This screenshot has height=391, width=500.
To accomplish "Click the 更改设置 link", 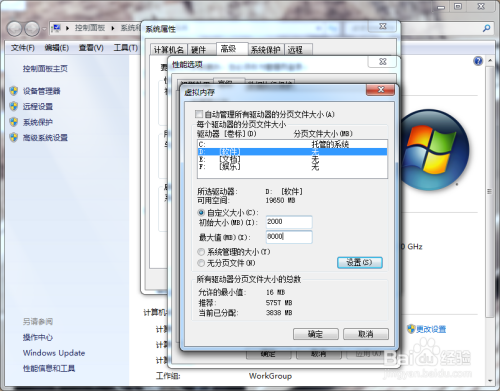I will click(x=431, y=329).
